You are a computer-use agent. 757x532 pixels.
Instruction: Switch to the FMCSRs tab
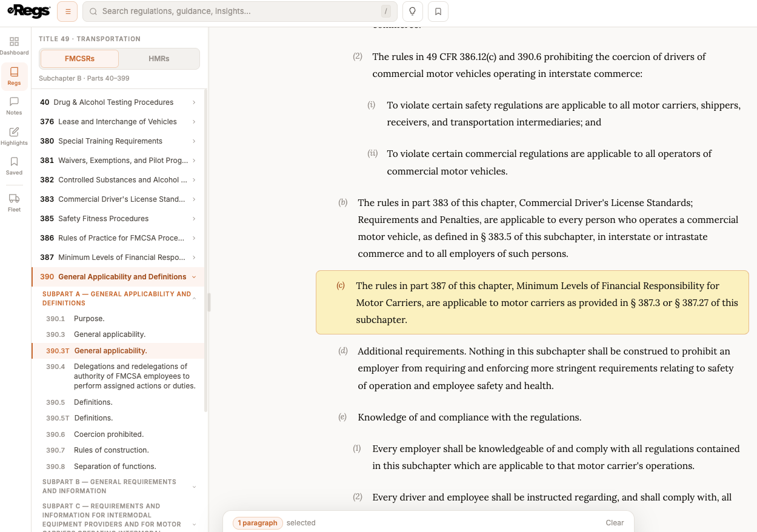(x=79, y=59)
